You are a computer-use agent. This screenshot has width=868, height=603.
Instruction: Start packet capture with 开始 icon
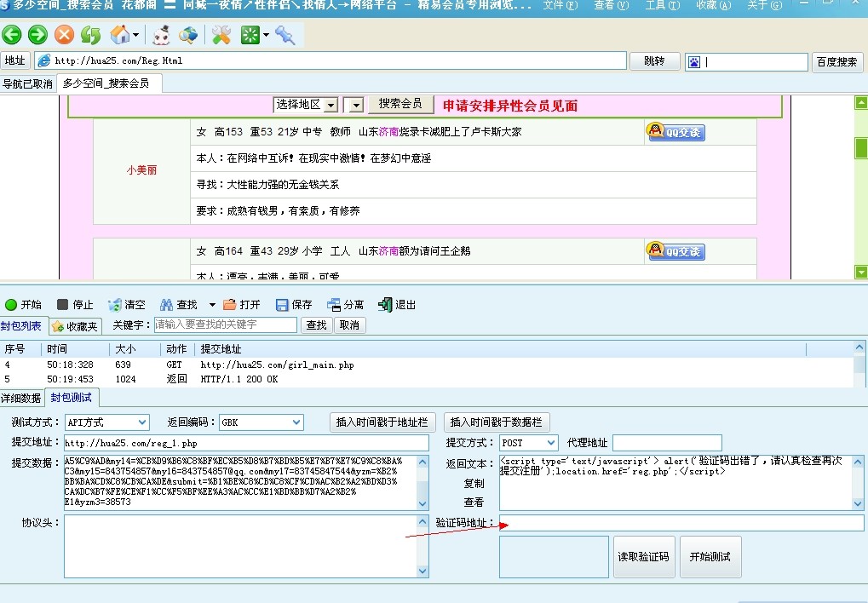[26, 304]
